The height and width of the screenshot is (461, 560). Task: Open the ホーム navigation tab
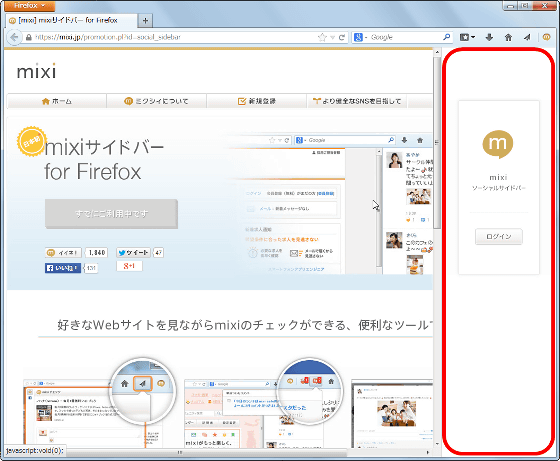click(57, 101)
